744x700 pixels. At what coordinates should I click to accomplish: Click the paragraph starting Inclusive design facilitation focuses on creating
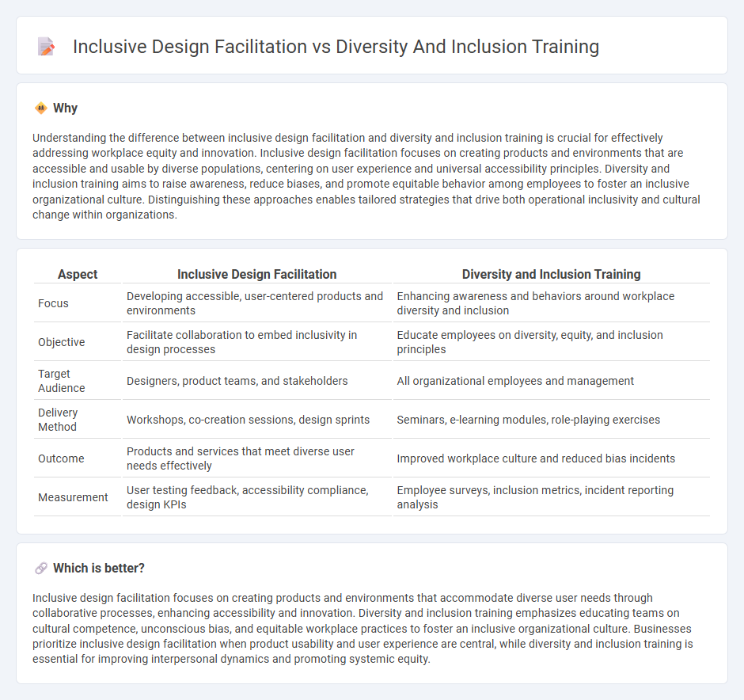[363, 629]
